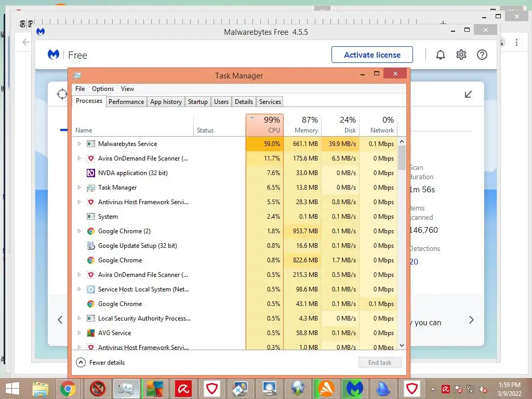Screen dimensions: 532x399
Task: Show hidden tray icons arrow
Action: click(433, 389)
